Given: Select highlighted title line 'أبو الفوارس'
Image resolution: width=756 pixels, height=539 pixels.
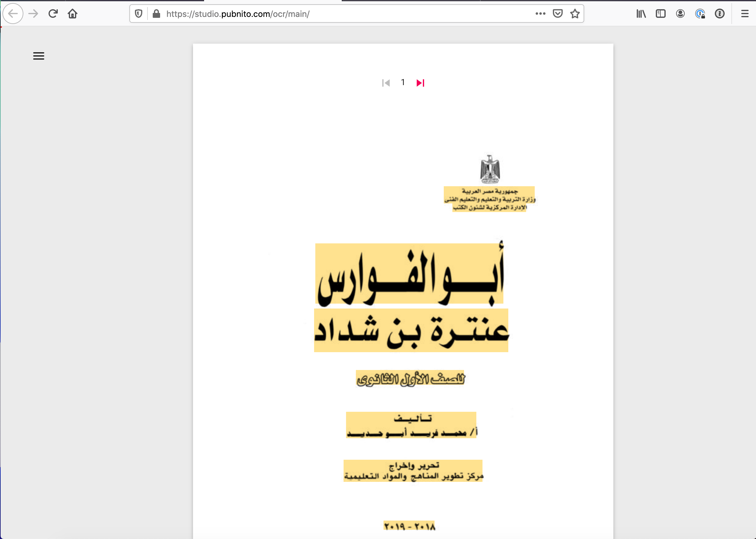Looking at the screenshot, I should (x=409, y=273).
